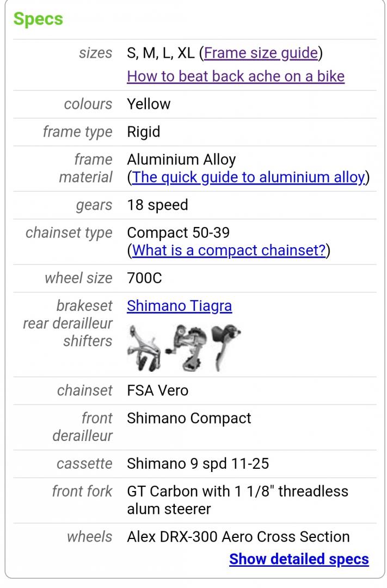Follow the Shimano Tiagra link
The width and height of the screenshot is (387, 588).
pyautogui.click(x=179, y=305)
